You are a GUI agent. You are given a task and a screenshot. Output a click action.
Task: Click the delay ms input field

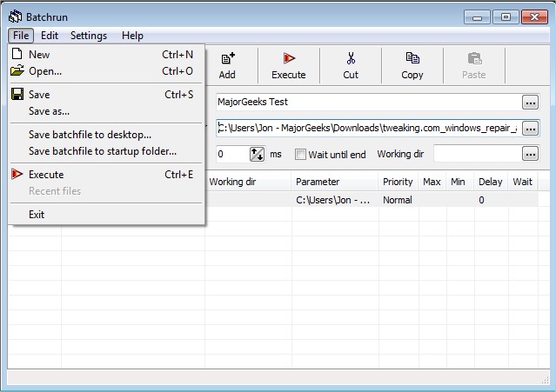[x=232, y=154]
